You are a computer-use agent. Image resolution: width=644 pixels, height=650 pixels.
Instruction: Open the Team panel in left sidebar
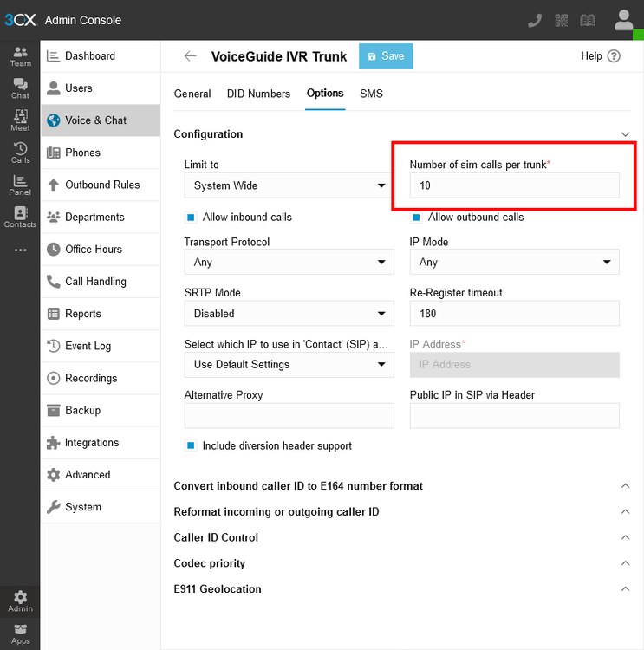pyautogui.click(x=20, y=56)
